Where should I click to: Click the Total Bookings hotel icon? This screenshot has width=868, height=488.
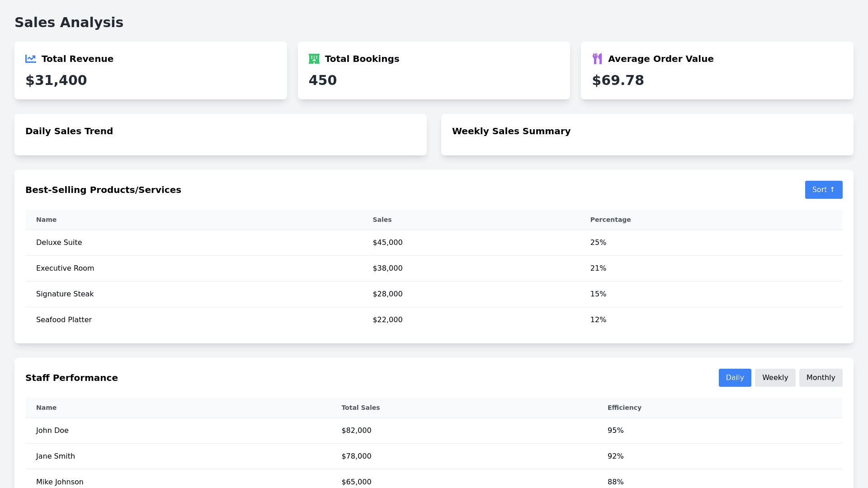(314, 59)
